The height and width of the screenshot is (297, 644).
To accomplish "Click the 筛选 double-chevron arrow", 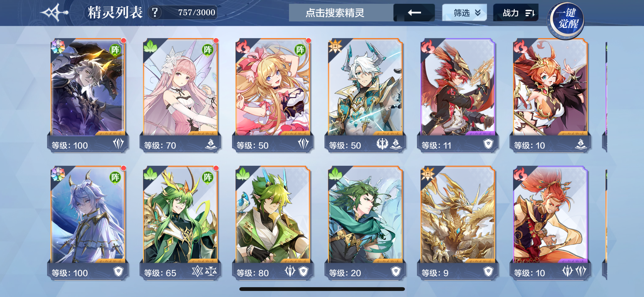I will [478, 13].
